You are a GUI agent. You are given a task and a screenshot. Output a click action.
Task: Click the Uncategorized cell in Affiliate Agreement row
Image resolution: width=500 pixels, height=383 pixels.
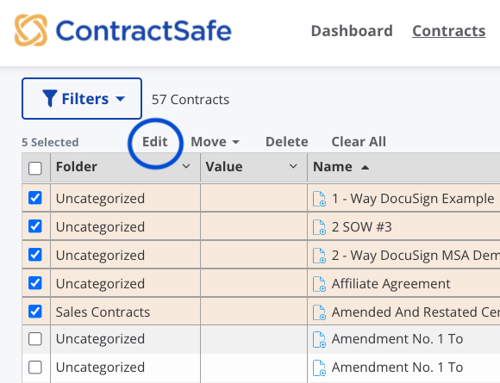click(100, 284)
